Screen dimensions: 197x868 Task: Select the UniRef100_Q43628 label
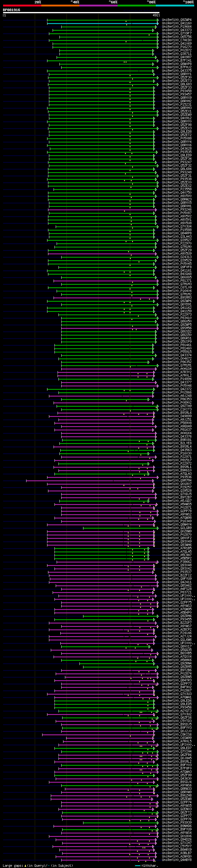pos(177,149)
